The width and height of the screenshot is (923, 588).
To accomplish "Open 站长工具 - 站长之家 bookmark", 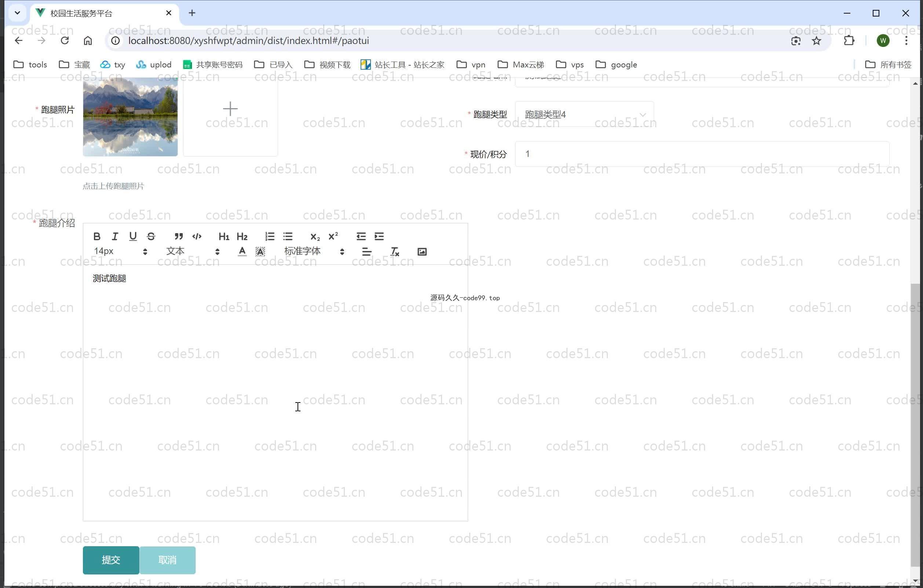I will tap(402, 65).
